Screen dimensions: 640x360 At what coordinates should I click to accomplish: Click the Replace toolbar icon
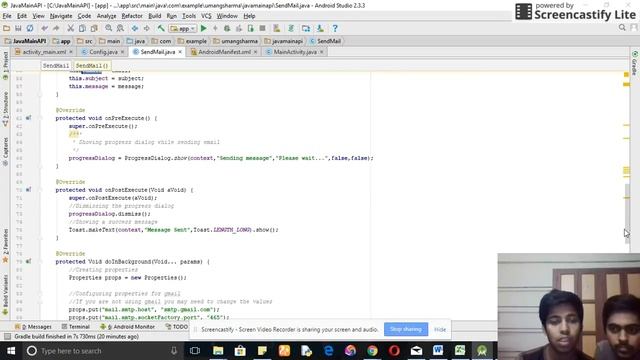(x=120, y=29)
